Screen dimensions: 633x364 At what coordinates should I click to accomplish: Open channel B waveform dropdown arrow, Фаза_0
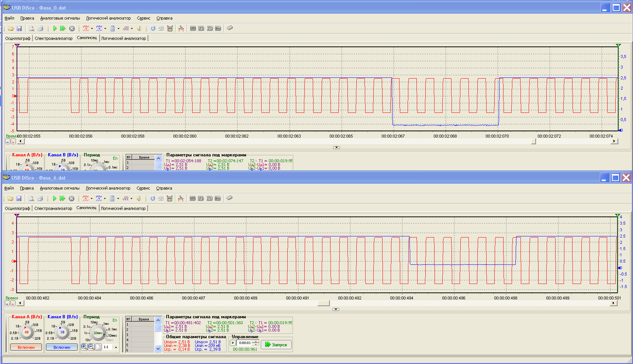pos(105,28)
